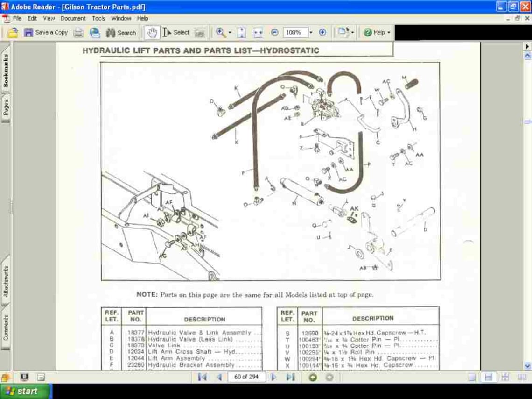
Task: Click the page heading 'HYDRAULIC LIFT PARTS'
Action: pyautogui.click(x=201, y=50)
